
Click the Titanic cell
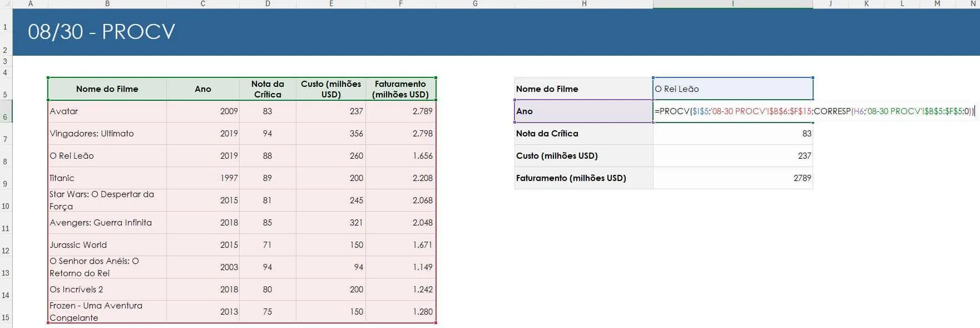pos(107,178)
